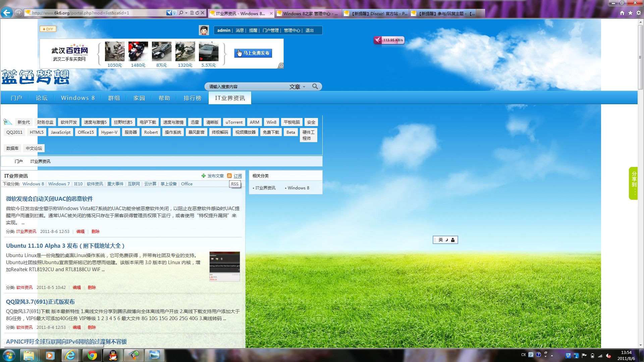The image size is (644, 362).
Task: Click 请输入搜索内容 search input field
Action: point(247,86)
